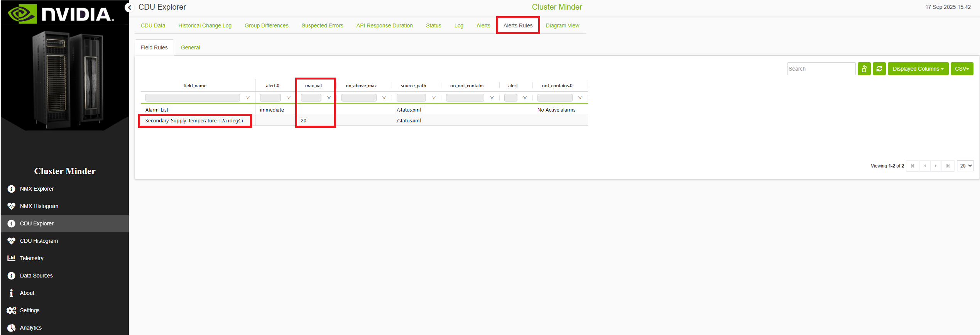Open filter options for not_contains.0 column

[580, 98]
